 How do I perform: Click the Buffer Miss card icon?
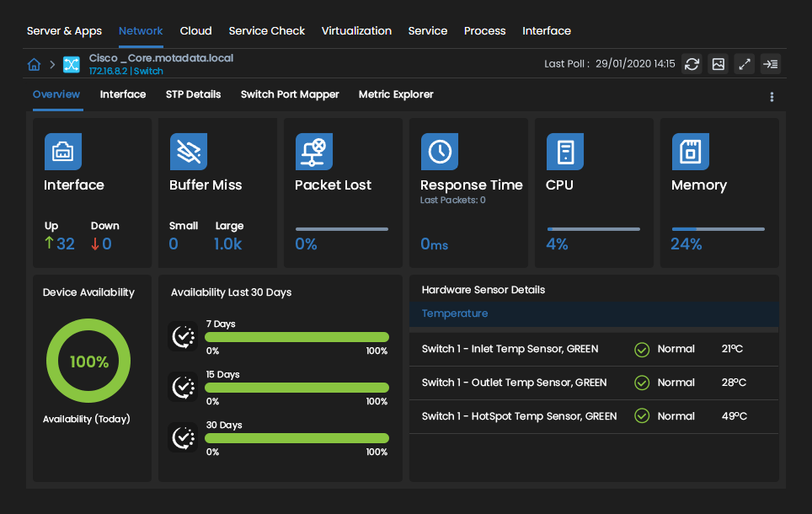click(188, 152)
